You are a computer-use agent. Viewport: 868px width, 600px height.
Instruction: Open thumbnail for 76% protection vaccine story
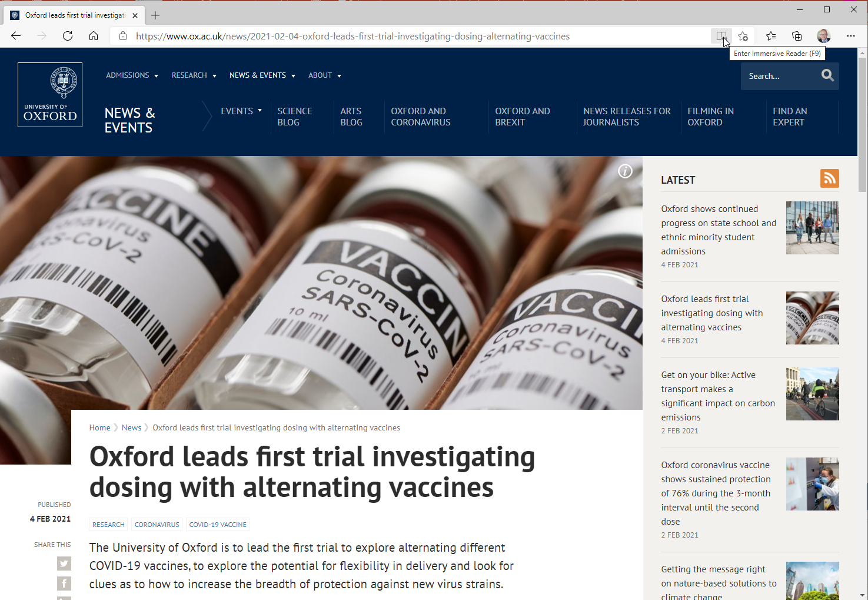813,484
